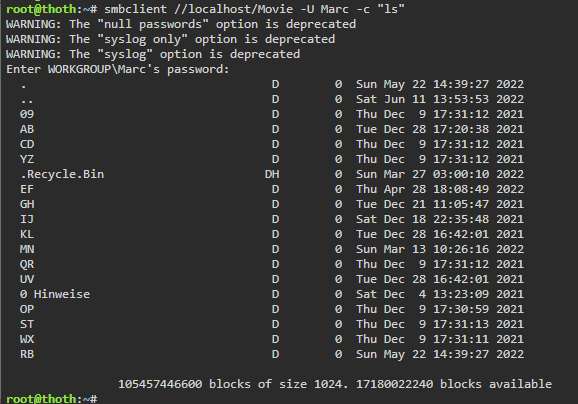Click the IJ directory name
This screenshot has height=404, width=578.
point(27,219)
